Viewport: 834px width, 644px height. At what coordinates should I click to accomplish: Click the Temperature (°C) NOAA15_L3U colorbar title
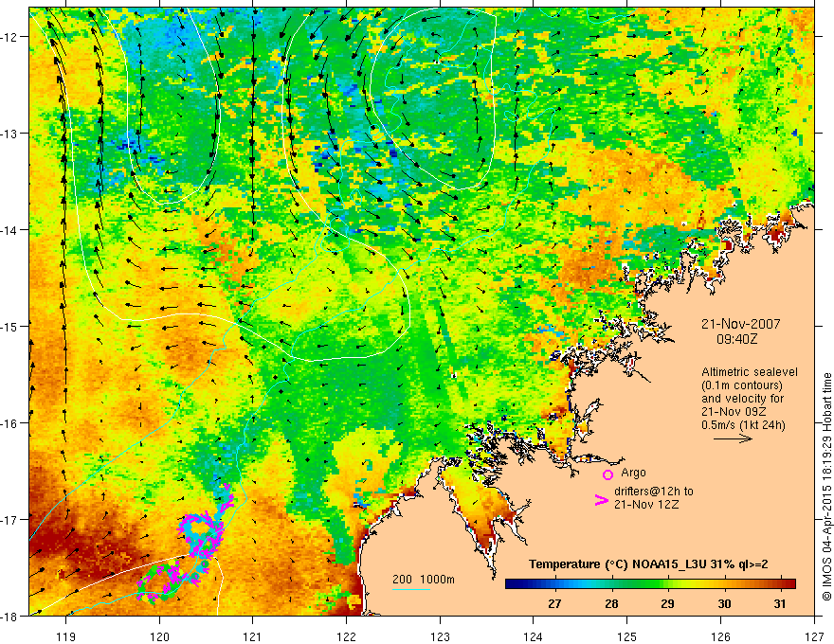648,564
